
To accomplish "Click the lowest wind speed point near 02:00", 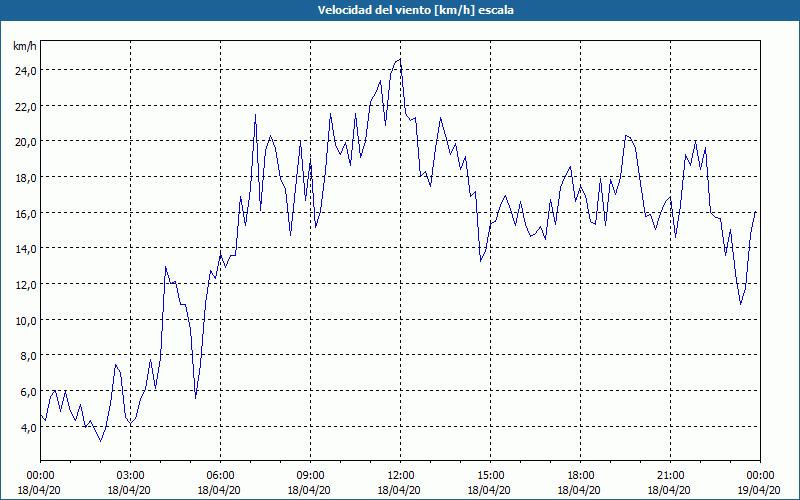I will (x=101, y=441).
